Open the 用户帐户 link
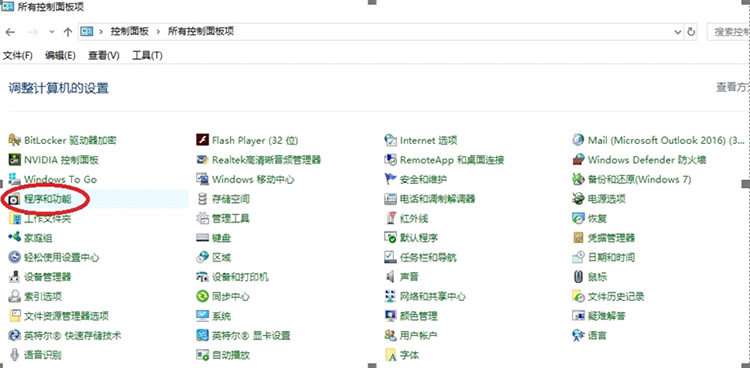The image size is (750, 368). point(419,336)
